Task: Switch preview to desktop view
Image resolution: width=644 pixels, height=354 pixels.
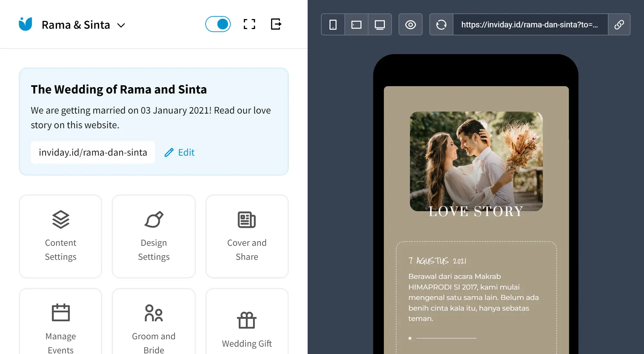Action: [x=380, y=24]
